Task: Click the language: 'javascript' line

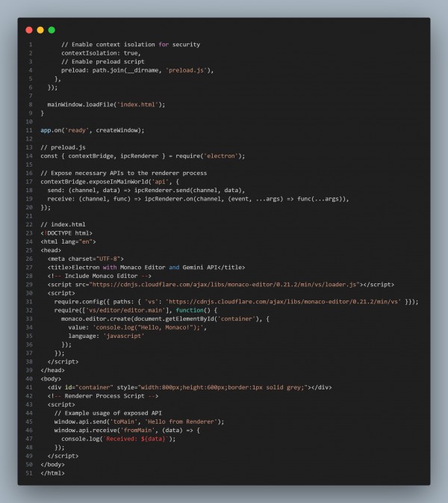Action: 106,336
